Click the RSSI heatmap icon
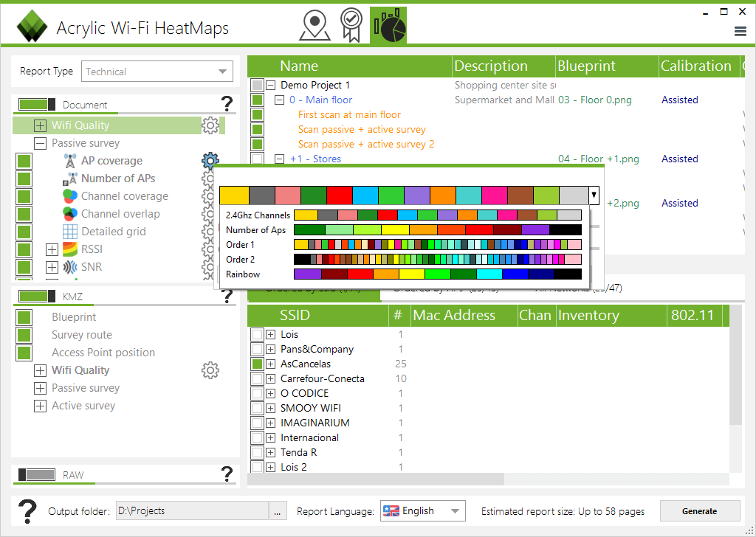 pyautogui.click(x=70, y=249)
